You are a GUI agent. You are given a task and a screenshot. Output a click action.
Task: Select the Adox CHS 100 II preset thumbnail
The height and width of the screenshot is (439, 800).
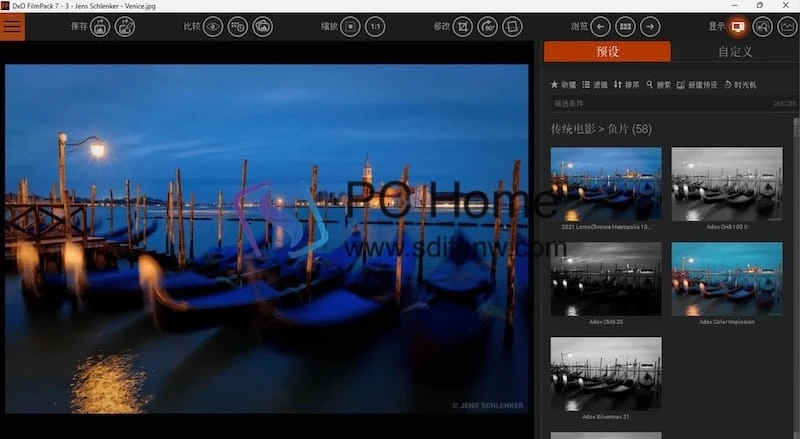tap(727, 184)
